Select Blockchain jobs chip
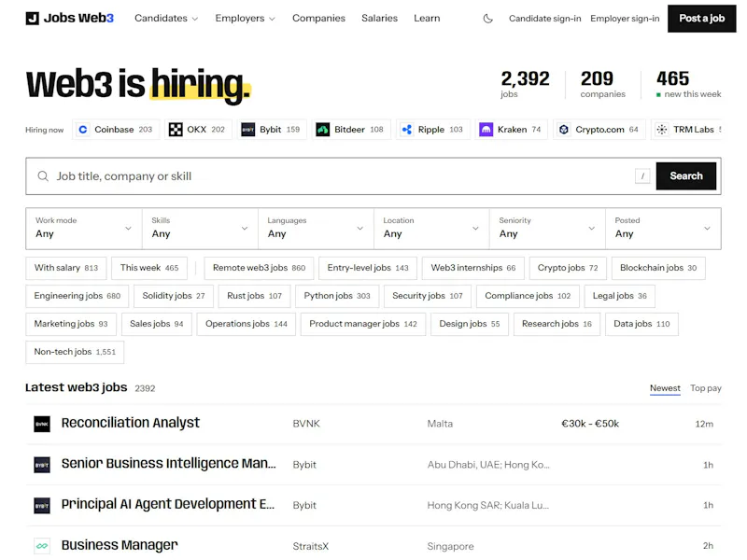This screenshot has width=747, height=560. coord(658,268)
